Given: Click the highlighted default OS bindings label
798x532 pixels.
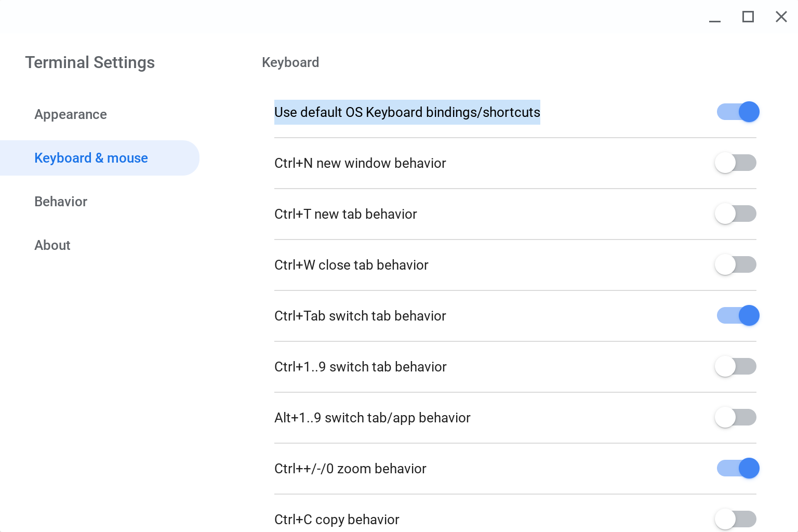Looking at the screenshot, I should [x=407, y=112].
